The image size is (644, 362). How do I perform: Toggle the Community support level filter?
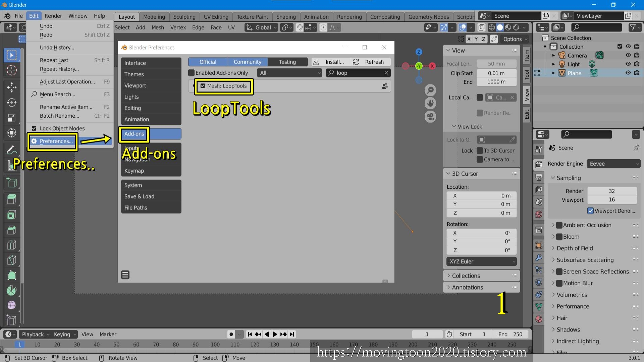[x=248, y=62]
